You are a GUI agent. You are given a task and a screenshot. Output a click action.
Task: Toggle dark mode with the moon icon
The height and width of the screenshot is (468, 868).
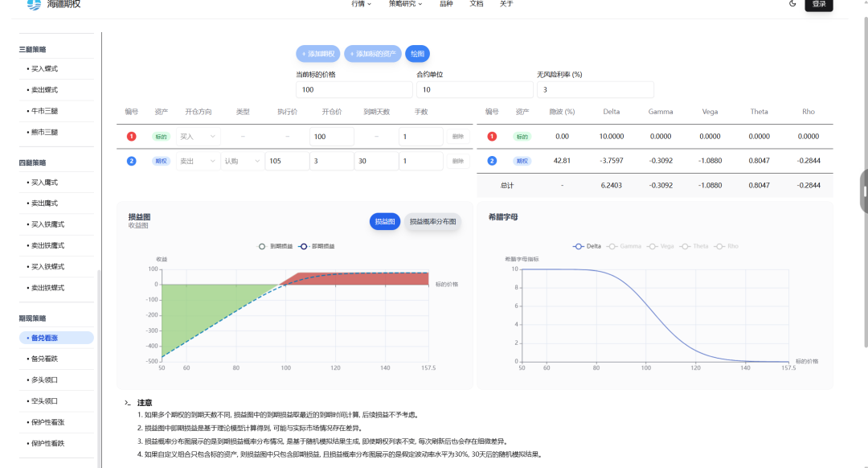[x=792, y=4]
